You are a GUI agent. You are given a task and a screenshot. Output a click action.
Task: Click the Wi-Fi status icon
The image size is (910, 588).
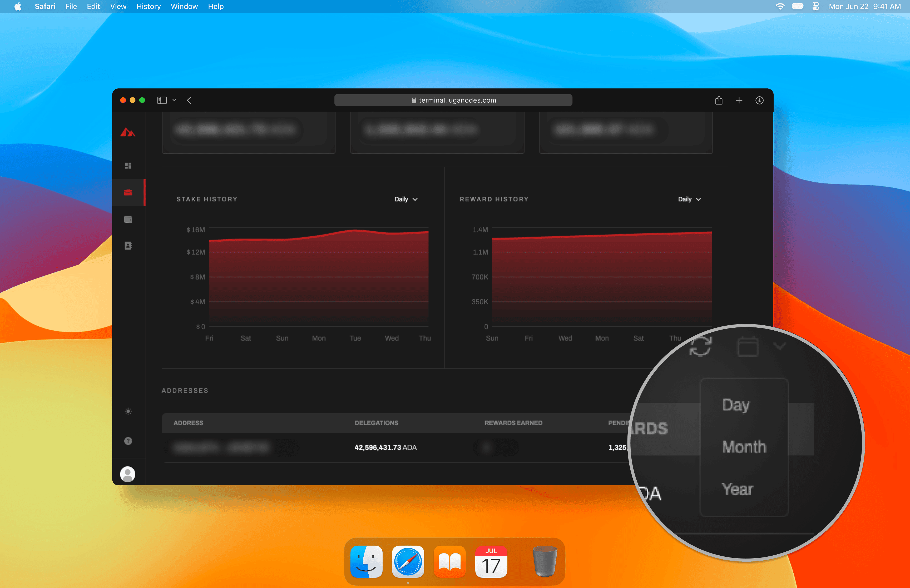(780, 7)
